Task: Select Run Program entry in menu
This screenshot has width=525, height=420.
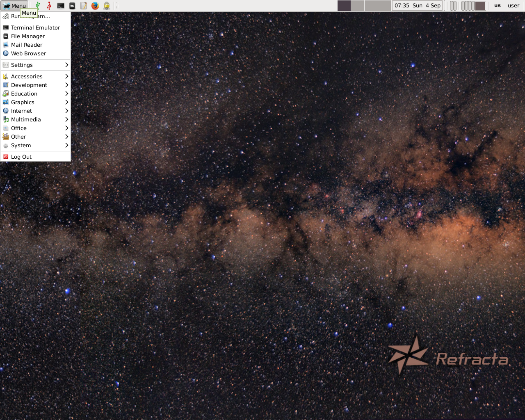Action: 36,16
